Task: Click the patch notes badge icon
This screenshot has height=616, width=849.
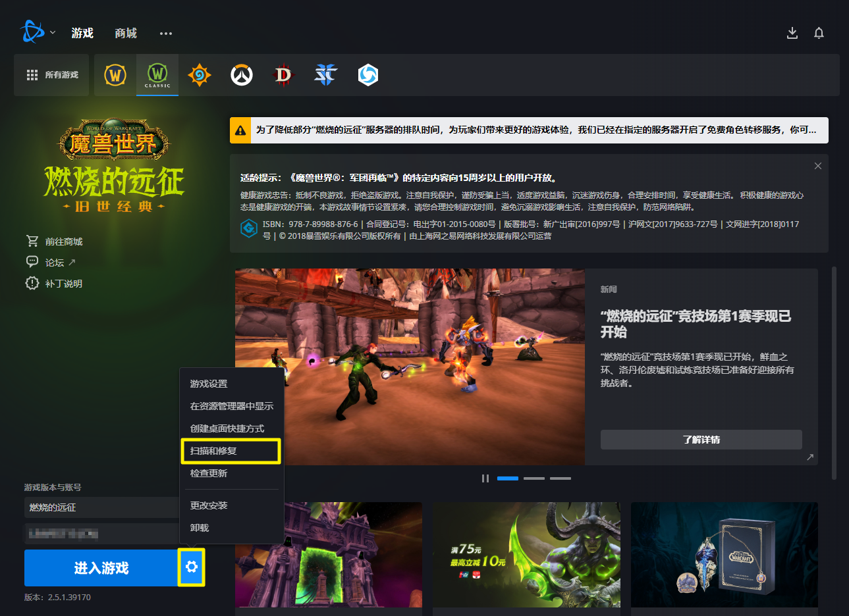Action: [x=32, y=283]
